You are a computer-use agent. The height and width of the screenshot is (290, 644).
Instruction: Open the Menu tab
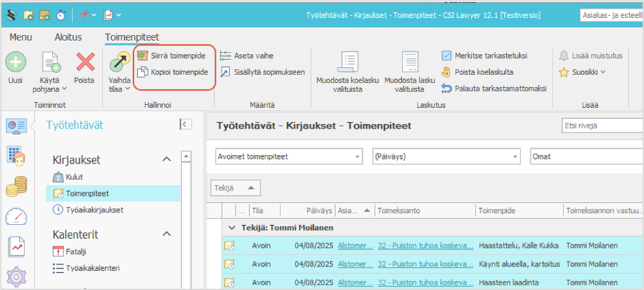click(20, 37)
